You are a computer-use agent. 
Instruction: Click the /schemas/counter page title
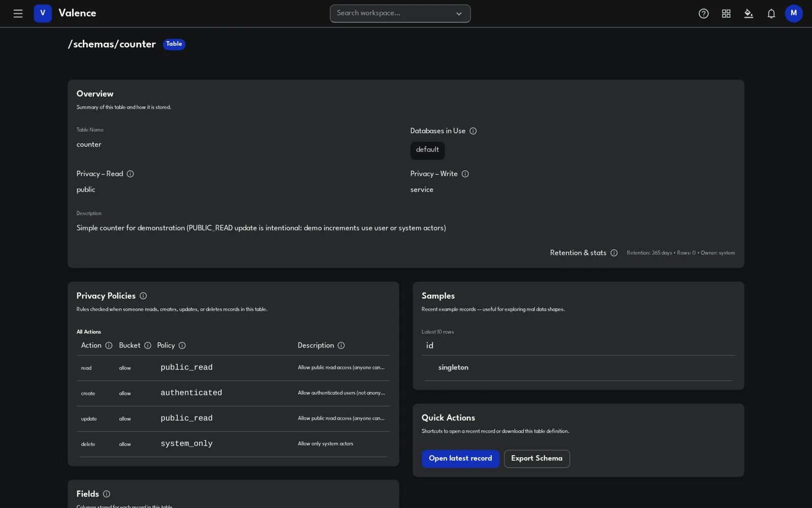click(x=112, y=44)
